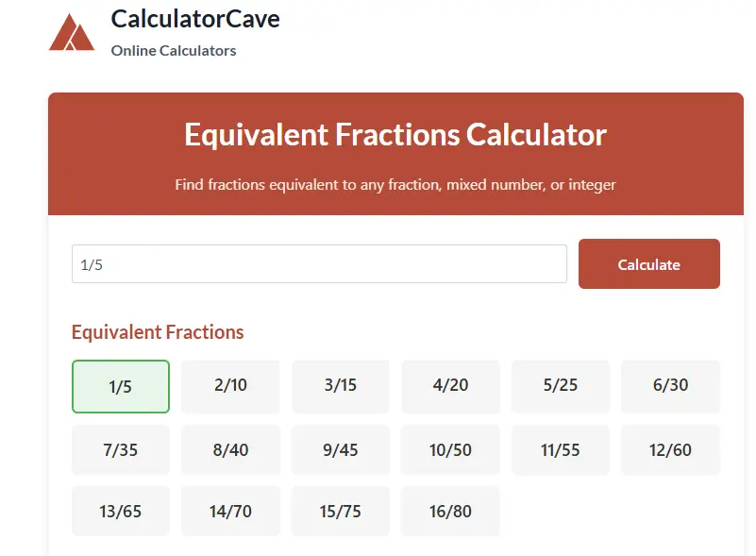Click the fraction input field showing 1/5
Image resolution: width=756 pixels, height=556 pixels.
click(x=318, y=263)
